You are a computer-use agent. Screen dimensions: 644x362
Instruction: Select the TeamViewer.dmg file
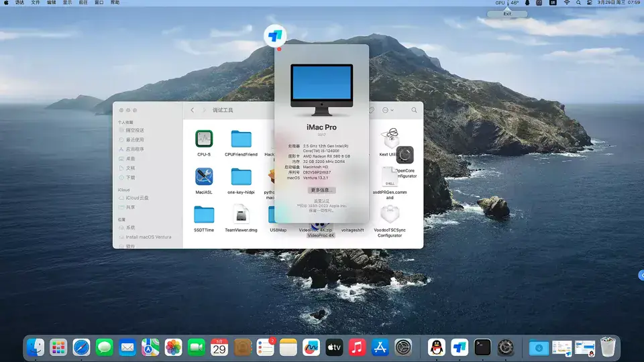tap(241, 215)
